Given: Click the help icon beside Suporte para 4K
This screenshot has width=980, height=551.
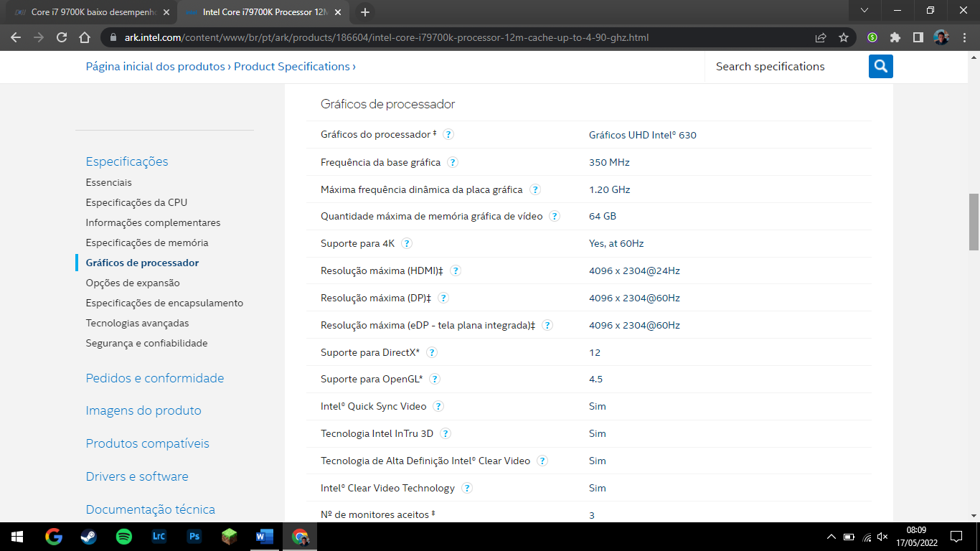Looking at the screenshot, I should (407, 243).
